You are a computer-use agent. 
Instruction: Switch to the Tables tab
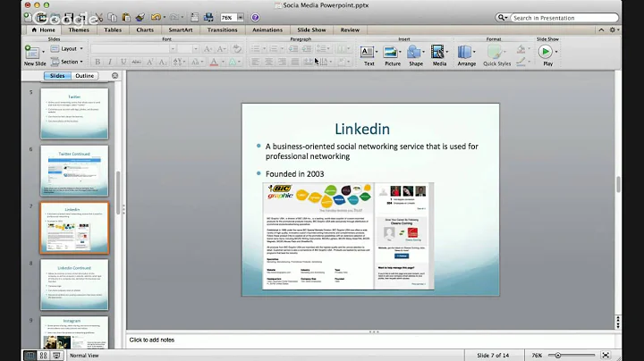113,30
